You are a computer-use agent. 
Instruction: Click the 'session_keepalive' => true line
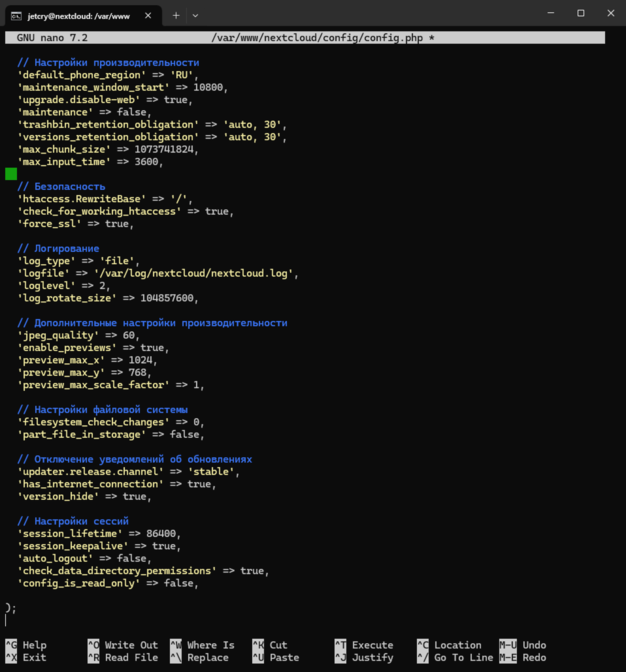coord(99,546)
